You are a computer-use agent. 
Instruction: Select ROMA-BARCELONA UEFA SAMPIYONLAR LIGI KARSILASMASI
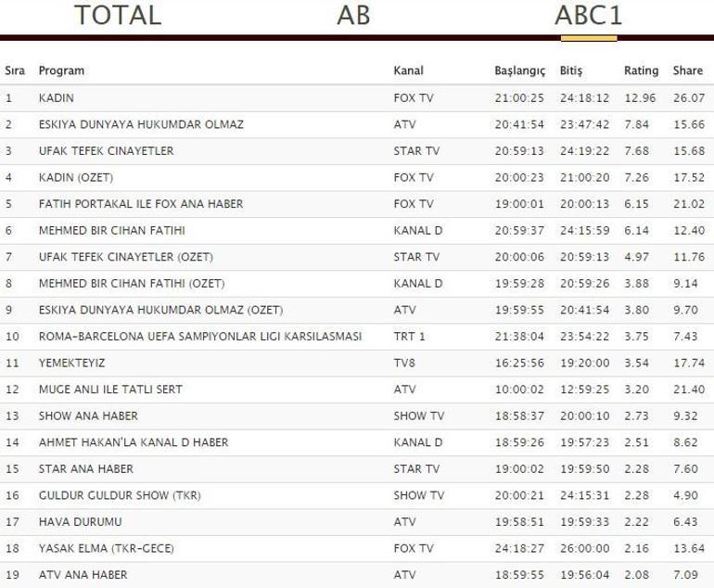(x=200, y=336)
